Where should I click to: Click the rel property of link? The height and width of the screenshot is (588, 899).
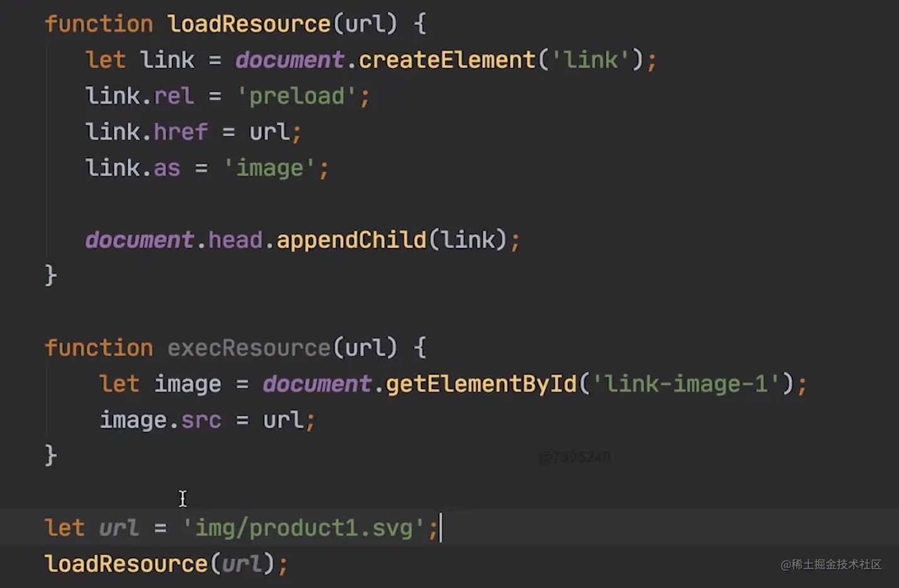174,96
